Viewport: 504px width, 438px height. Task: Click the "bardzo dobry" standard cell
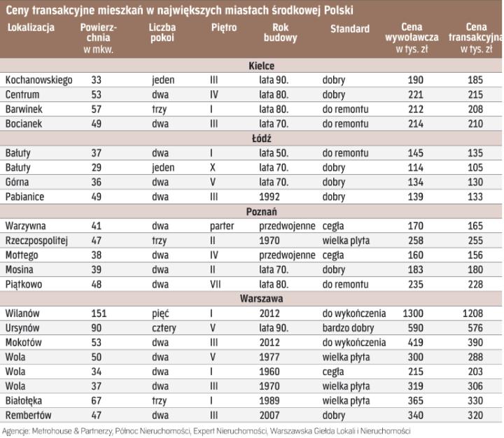(x=347, y=328)
